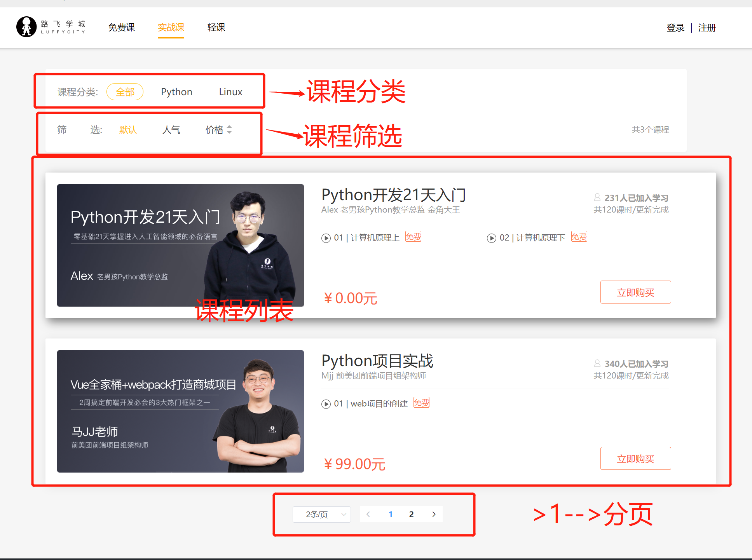The width and height of the screenshot is (752, 560).
Task: Play lesson 01 计算机原理上 icon
Action: pyautogui.click(x=326, y=238)
